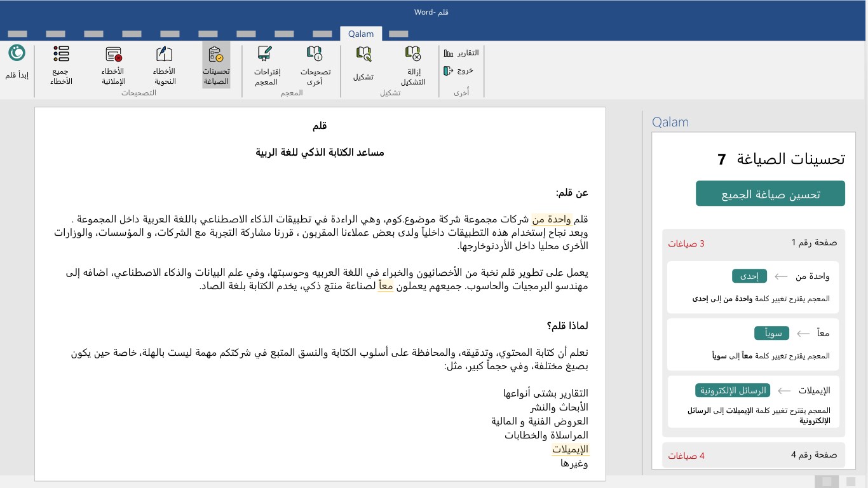Screen dimensions: 868x488
Task: Click the list line التقارير بشتى أنواعها
Action: coord(546,393)
